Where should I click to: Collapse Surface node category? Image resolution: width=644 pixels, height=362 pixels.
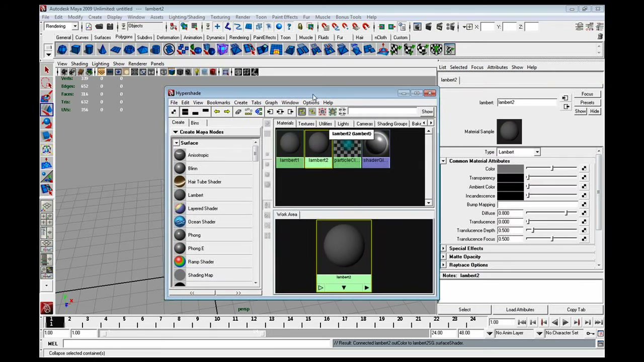pyautogui.click(x=177, y=143)
